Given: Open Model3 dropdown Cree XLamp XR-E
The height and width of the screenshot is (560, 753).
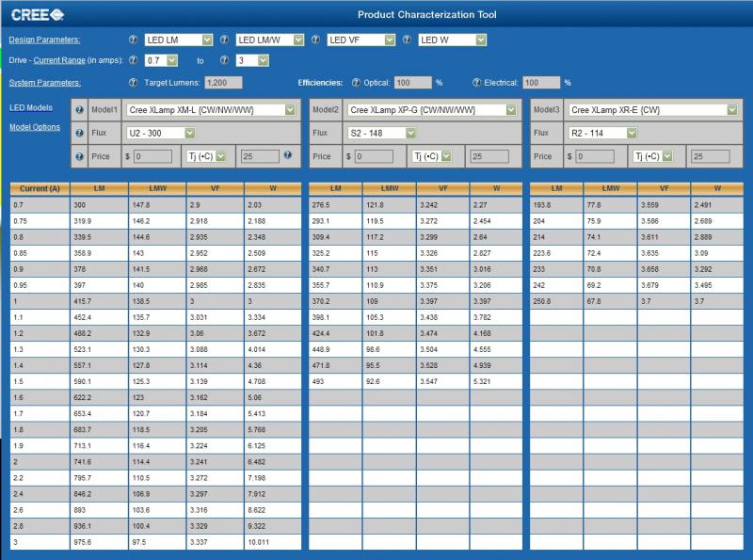Looking at the screenshot, I should [x=652, y=110].
